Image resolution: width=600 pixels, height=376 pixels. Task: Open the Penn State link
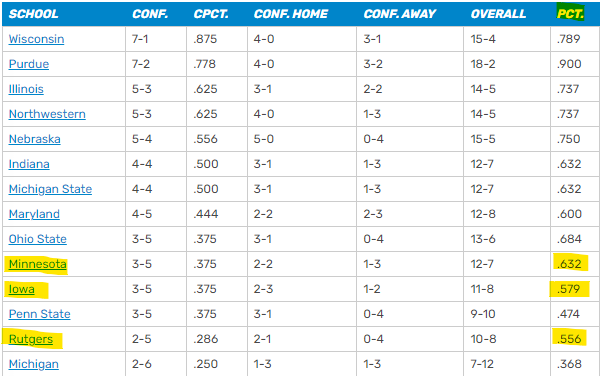click(39, 314)
